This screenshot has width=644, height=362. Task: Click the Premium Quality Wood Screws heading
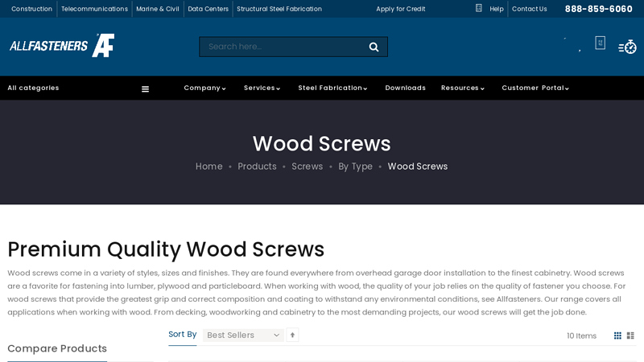(166, 249)
